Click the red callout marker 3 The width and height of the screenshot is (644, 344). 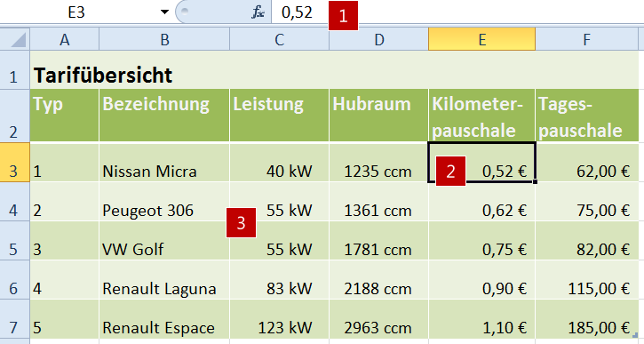click(241, 223)
